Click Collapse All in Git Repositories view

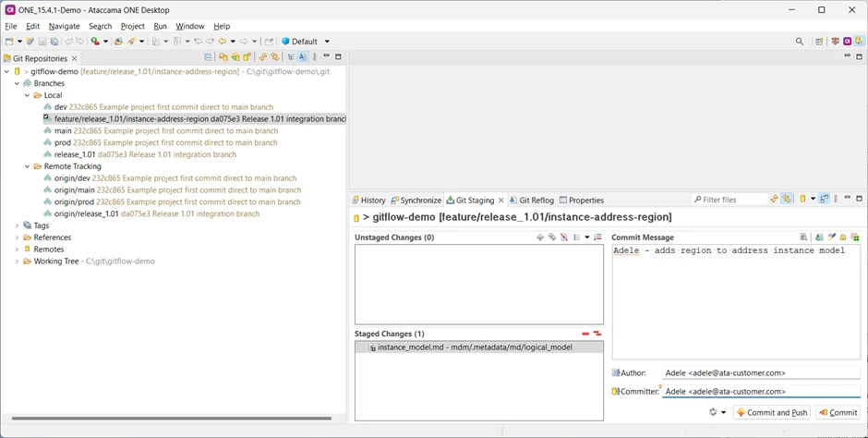(x=208, y=57)
